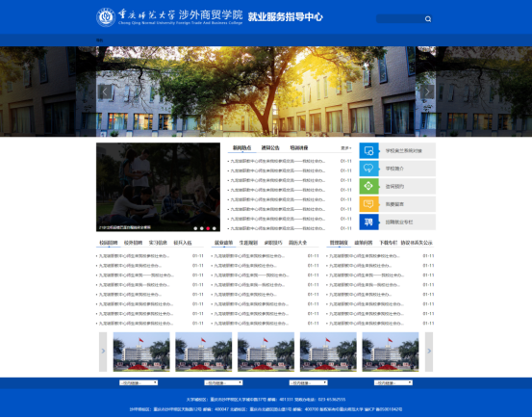This screenshot has width=532, height=418.
Task: Switch to the 生涯规划 tab
Action: [248, 243]
